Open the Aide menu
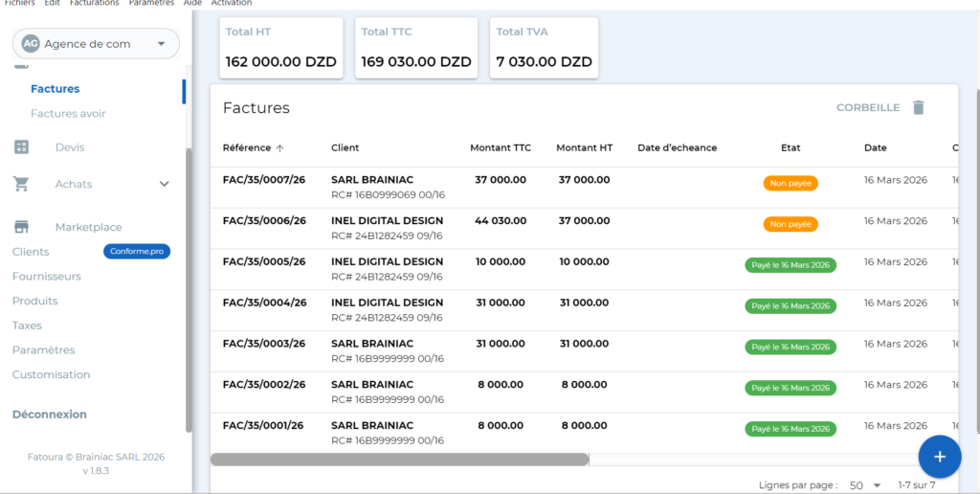980x494 pixels. pos(193,3)
